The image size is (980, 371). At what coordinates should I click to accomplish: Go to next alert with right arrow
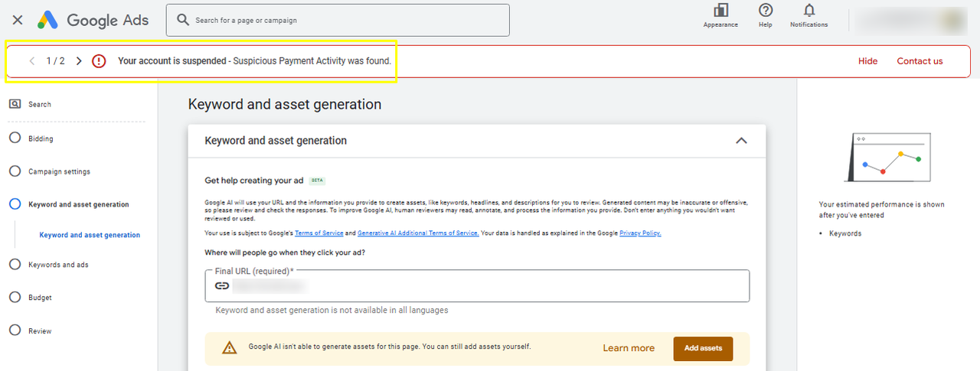(79, 61)
